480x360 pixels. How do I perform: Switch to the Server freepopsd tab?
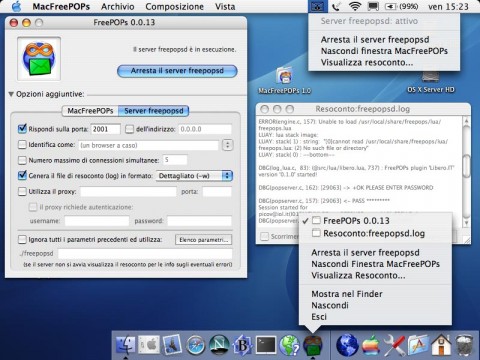[154, 111]
